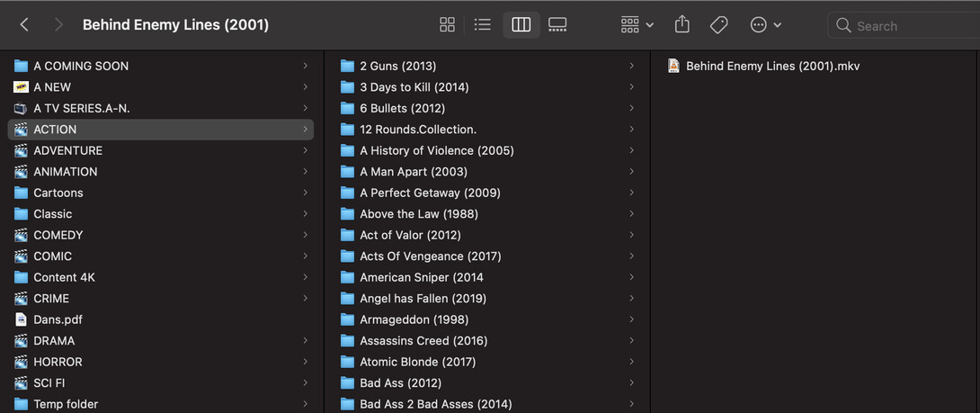This screenshot has height=413, width=980.
Task: Select the A COMING SOON folder icon
Action: (x=22, y=66)
